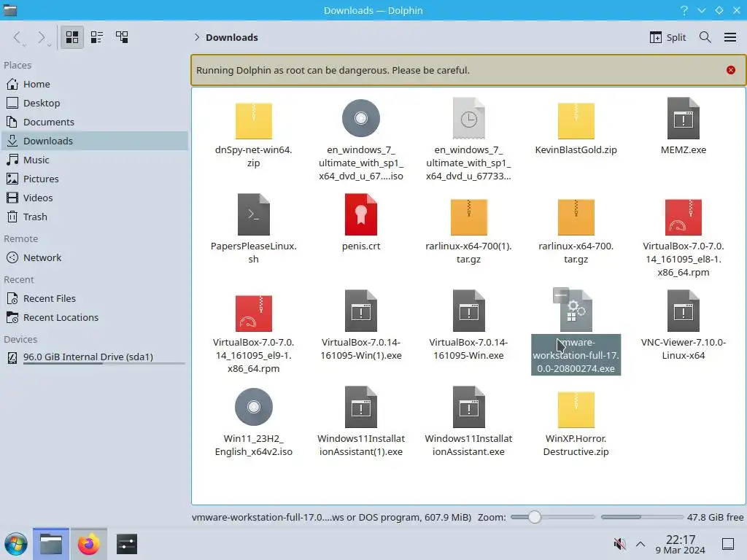Switch to Icons view mode

pos(72,37)
